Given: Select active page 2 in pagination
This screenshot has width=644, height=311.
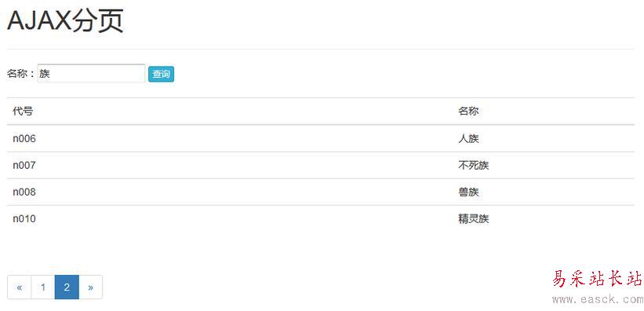Looking at the screenshot, I should click(67, 287).
